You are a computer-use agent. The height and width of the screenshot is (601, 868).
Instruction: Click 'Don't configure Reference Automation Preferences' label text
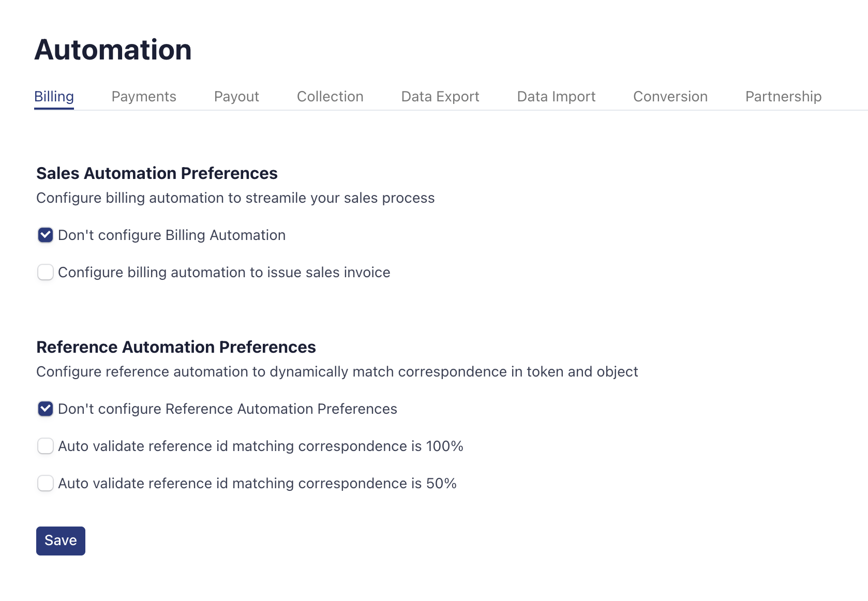[x=228, y=409]
